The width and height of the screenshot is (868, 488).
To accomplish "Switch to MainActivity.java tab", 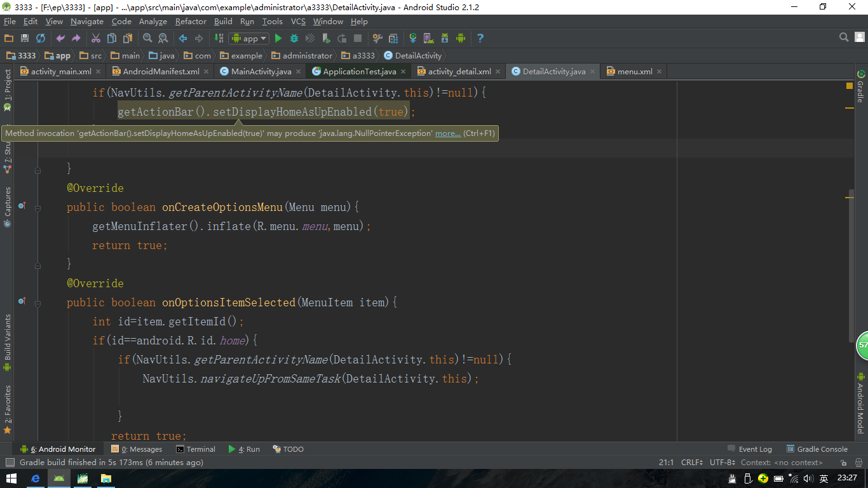I will 261,71.
